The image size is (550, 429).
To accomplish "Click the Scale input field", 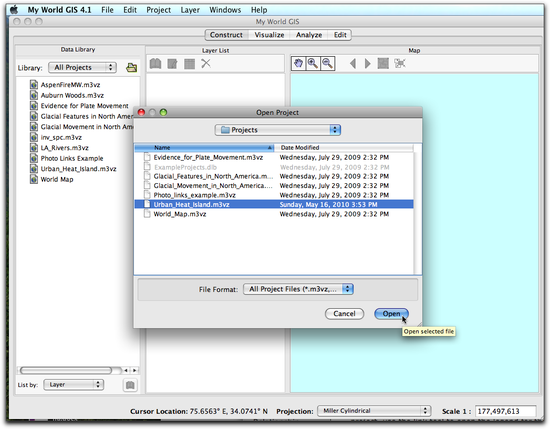I will (x=506, y=411).
